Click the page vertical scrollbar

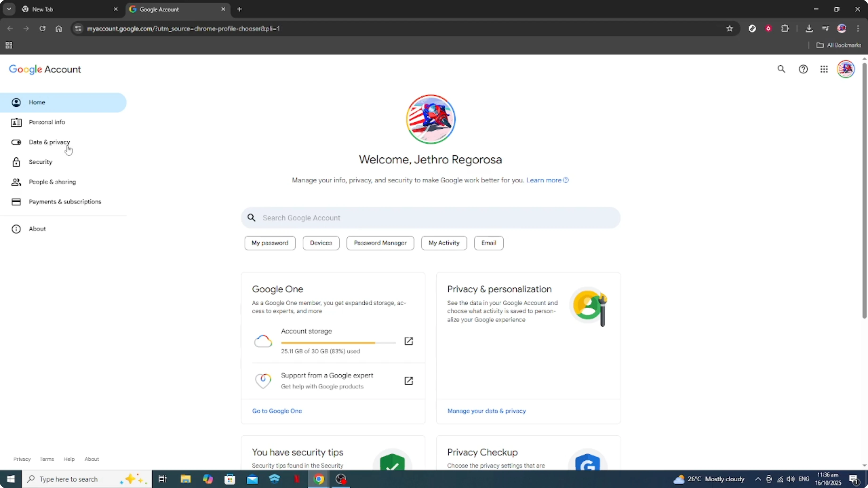864,191
